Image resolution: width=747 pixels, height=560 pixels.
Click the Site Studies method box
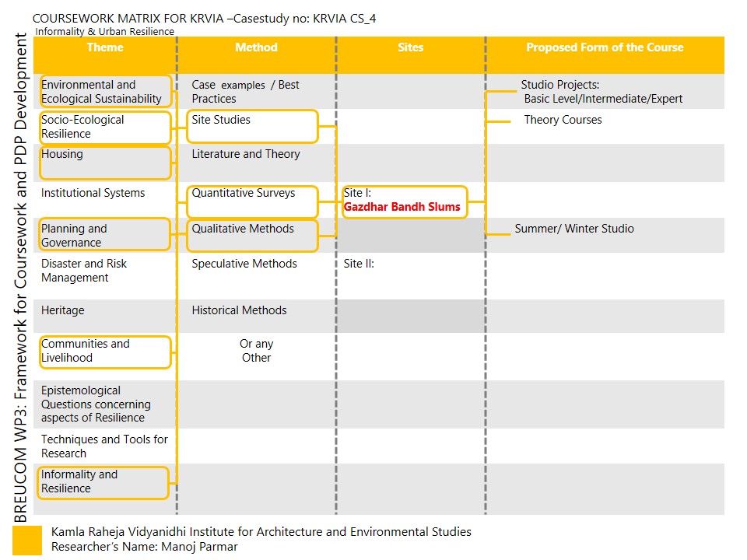(252, 126)
